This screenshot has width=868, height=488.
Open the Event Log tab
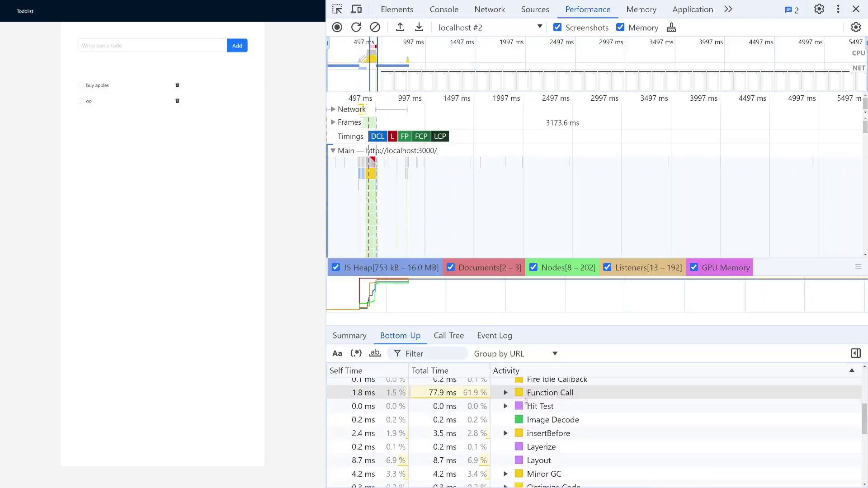coord(495,335)
